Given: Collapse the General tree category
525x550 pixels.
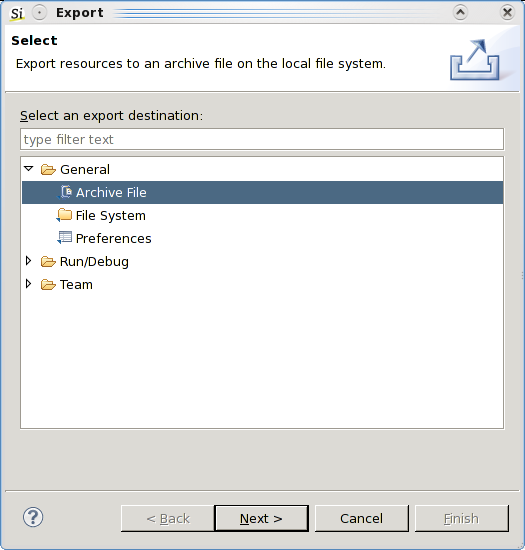Looking at the screenshot, I should (x=29, y=169).
